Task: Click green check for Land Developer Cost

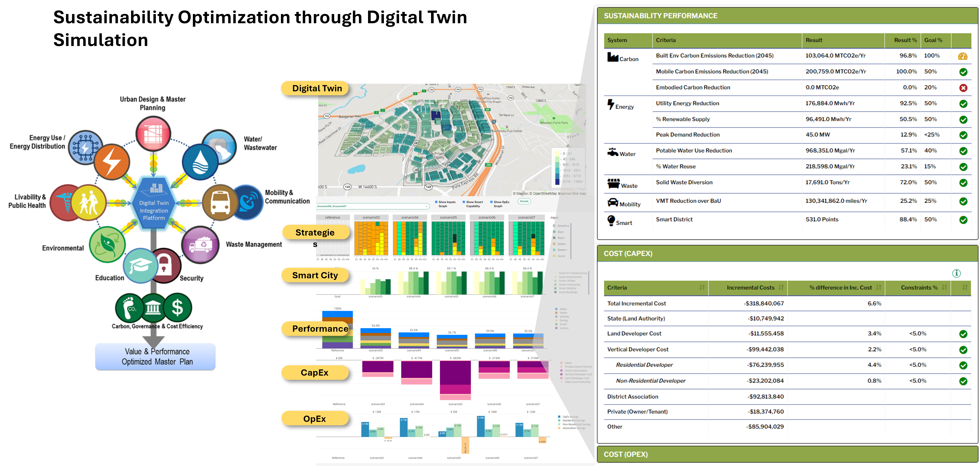Action: [963, 334]
